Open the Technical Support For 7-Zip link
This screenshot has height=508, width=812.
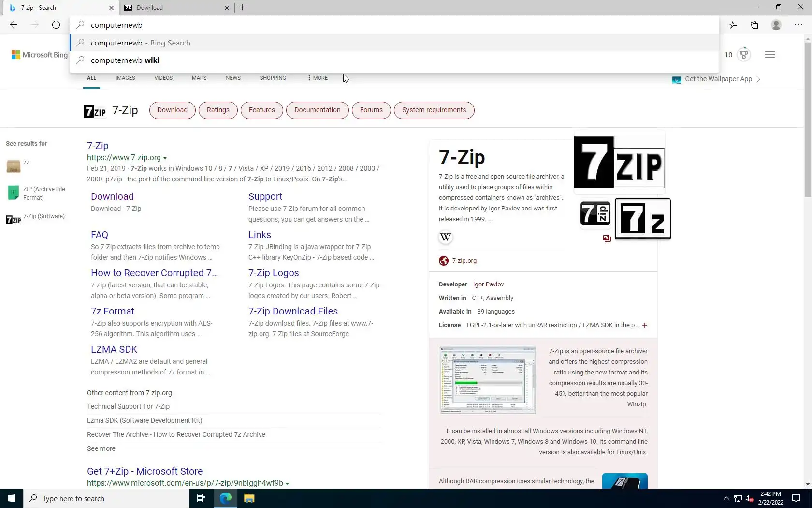[128, 406]
